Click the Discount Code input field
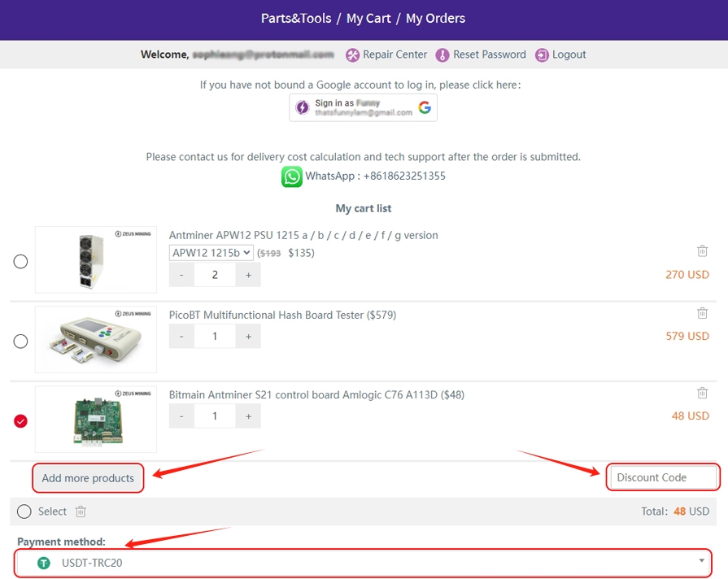 click(664, 477)
